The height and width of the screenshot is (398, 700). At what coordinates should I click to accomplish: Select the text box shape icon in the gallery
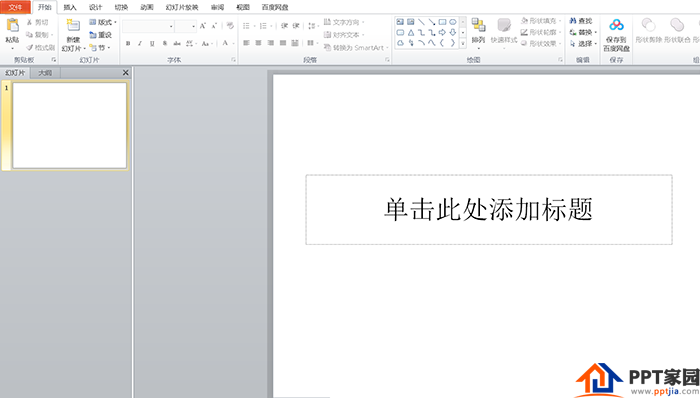coord(400,22)
